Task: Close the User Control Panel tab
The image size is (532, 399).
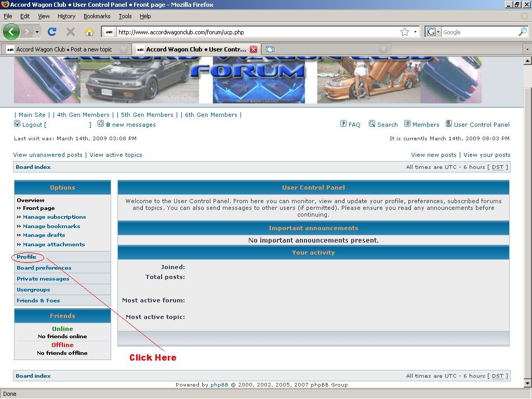Action: [x=254, y=49]
